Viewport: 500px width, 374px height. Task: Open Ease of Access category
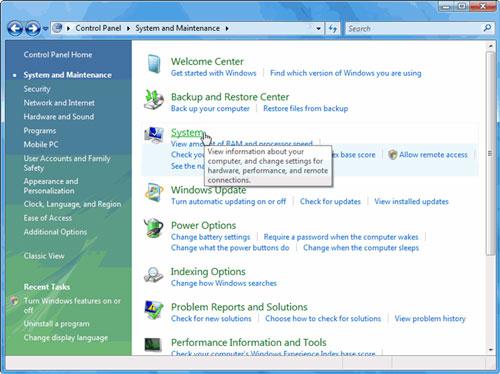pos(48,218)
